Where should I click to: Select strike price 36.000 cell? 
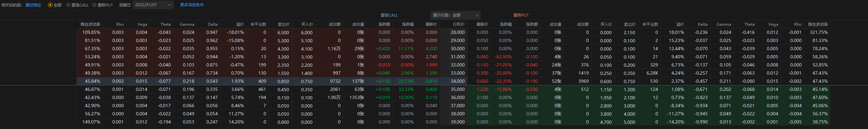pyautogui.click(x=458, y=97)
